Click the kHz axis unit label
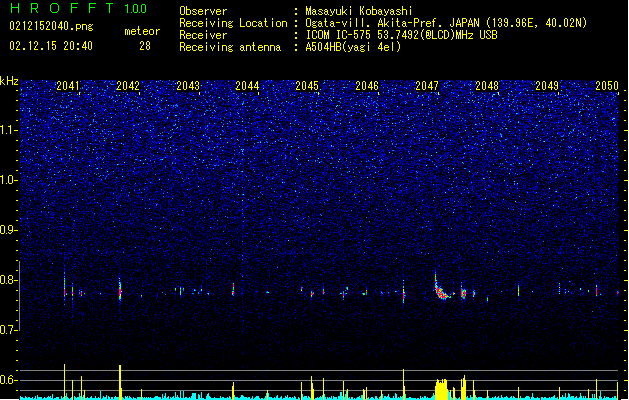Image resolution: width=629 pixels, height=400 pixels. 9,81
